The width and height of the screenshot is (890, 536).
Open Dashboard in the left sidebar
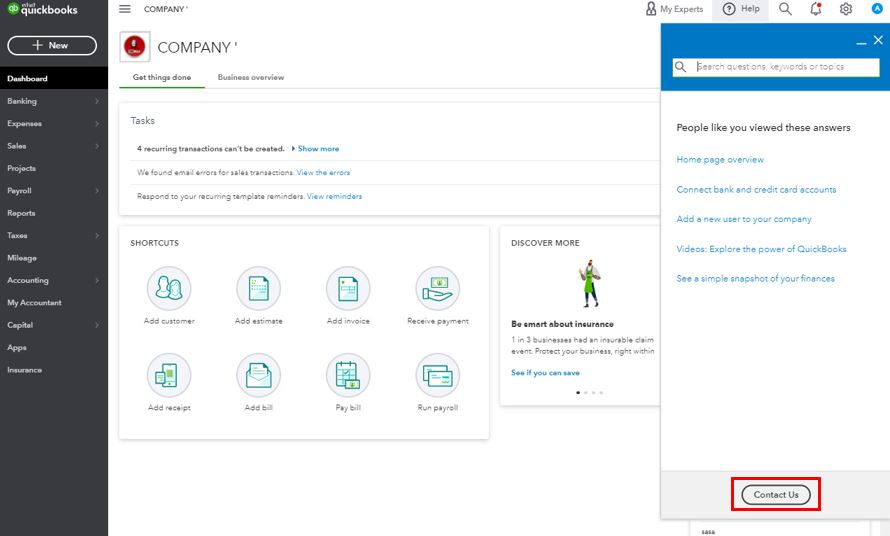(x=54, y=78)
